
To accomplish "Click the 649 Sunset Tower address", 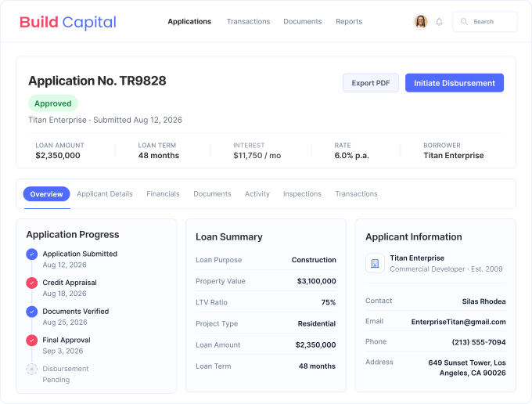I will 467,368.
